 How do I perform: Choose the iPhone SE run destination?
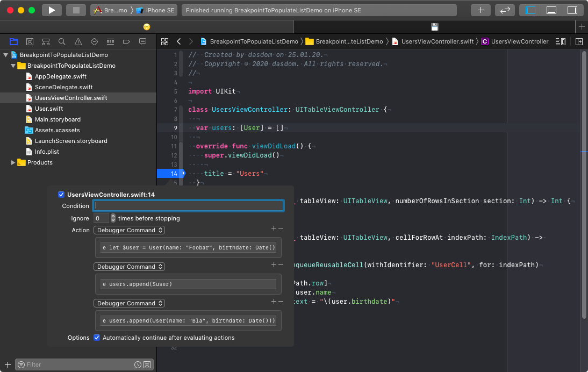click(x=156, y=10)
